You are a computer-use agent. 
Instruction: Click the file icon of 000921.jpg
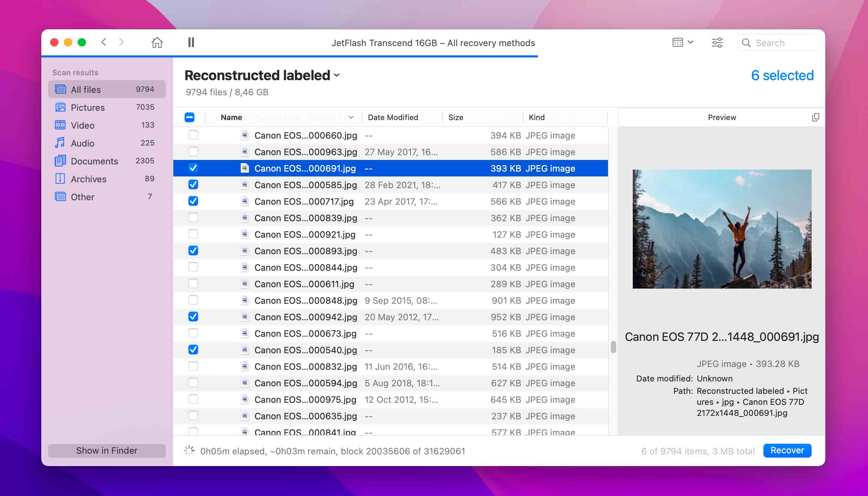point(245,234)
